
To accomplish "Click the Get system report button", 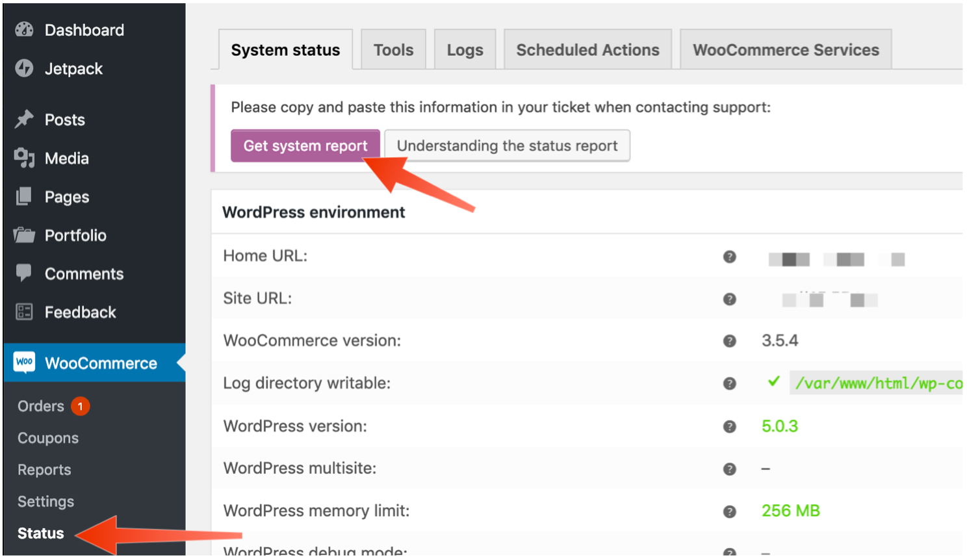I will tap(305, 146).
